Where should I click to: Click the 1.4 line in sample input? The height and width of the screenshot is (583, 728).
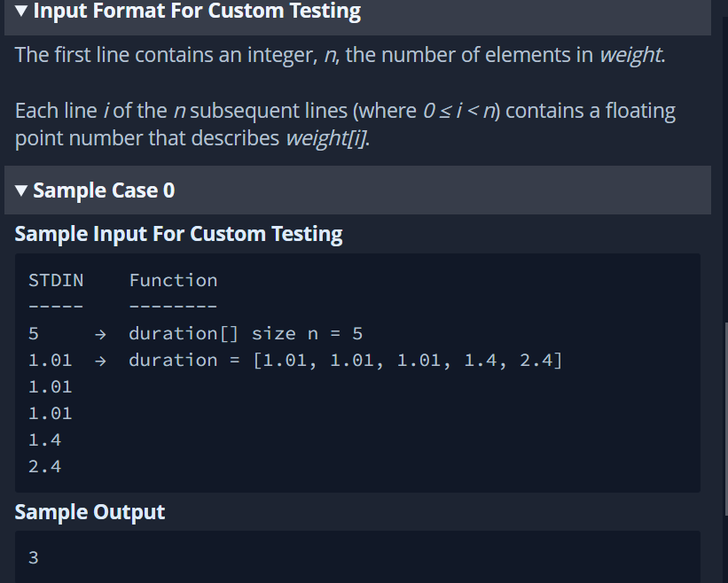(x=44, y=440)
